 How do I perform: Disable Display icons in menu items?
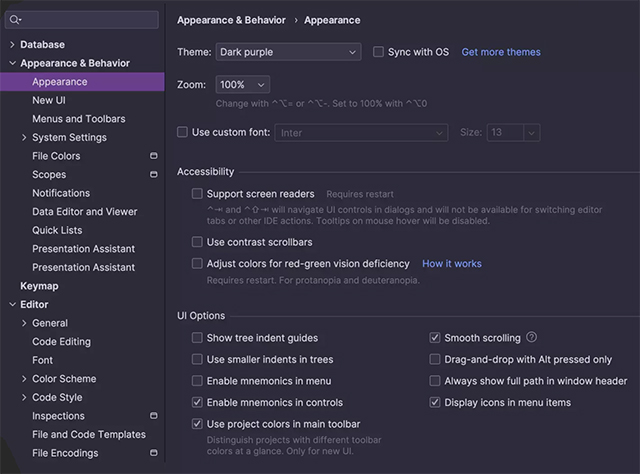tap(435, 402)
